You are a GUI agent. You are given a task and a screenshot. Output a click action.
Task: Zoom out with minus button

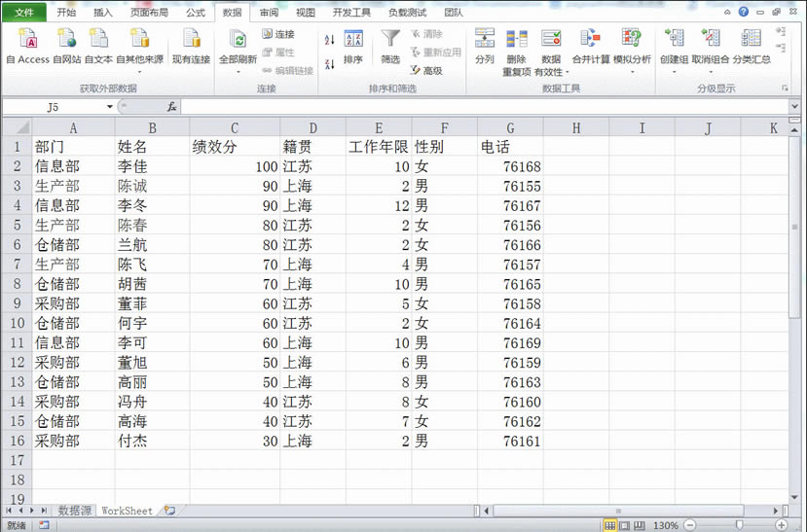[x=690, y=525]
